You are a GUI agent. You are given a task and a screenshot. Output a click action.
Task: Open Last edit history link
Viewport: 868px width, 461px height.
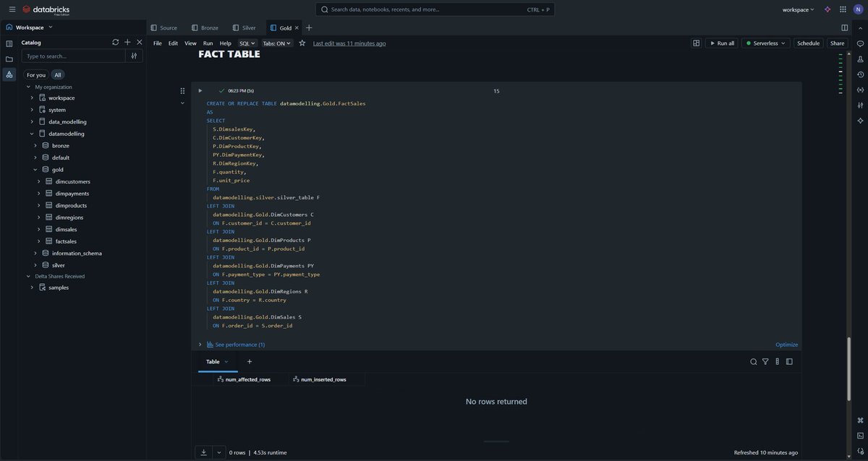pos(349,43)
